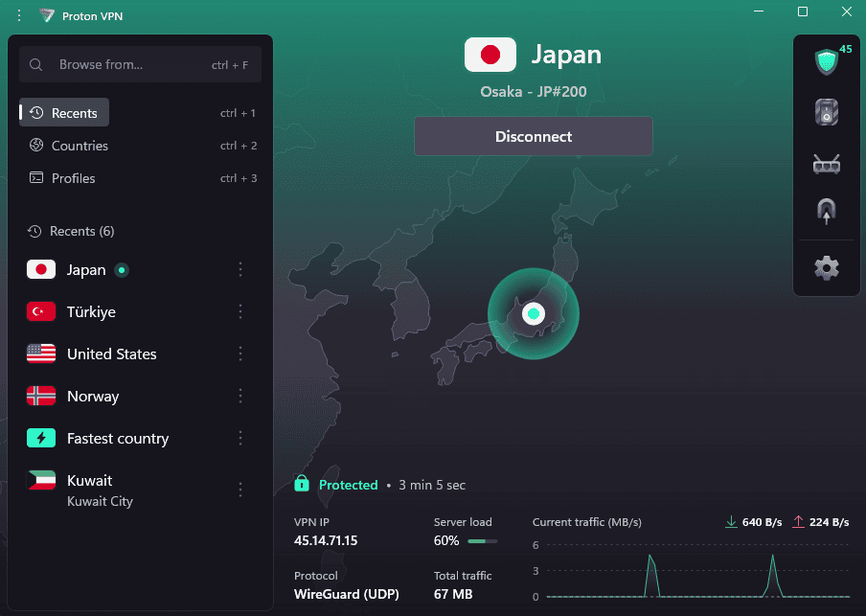Click the Disconnect button
This screenshot has width=866, height=616.
point(533,136)
